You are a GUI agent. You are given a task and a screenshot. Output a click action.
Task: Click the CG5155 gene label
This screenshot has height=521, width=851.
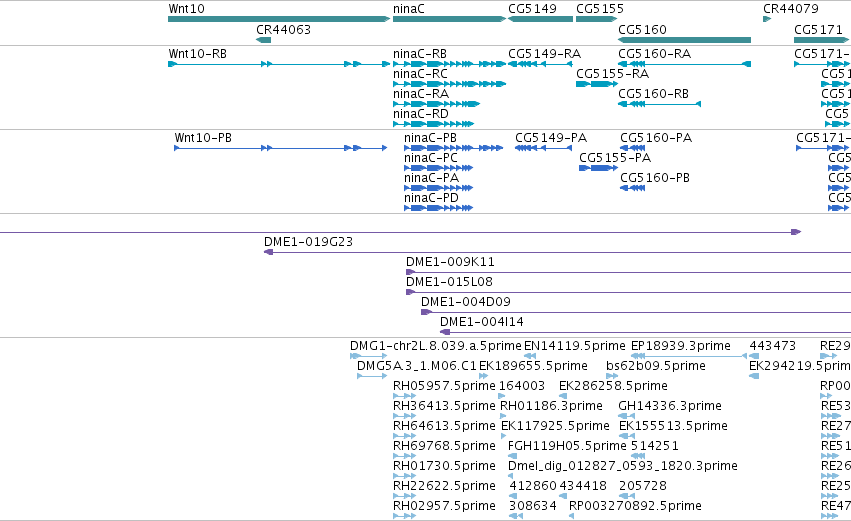600,9
